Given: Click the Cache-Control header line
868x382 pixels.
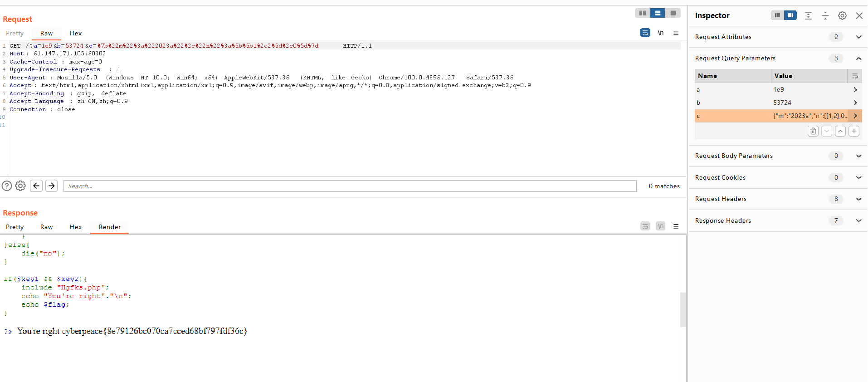Looking at the screenshot, I should pyautogui.click(x=56, y=62).
